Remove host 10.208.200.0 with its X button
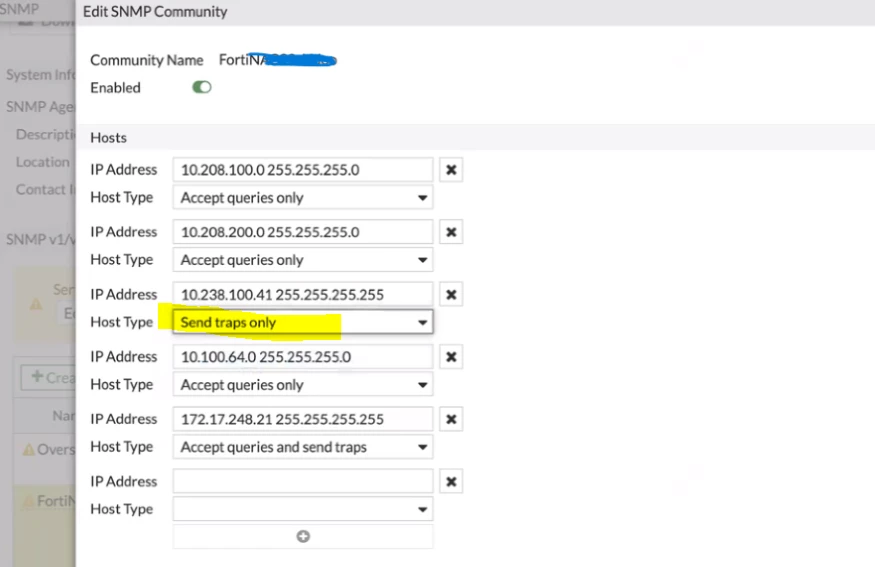 (451, 232)
